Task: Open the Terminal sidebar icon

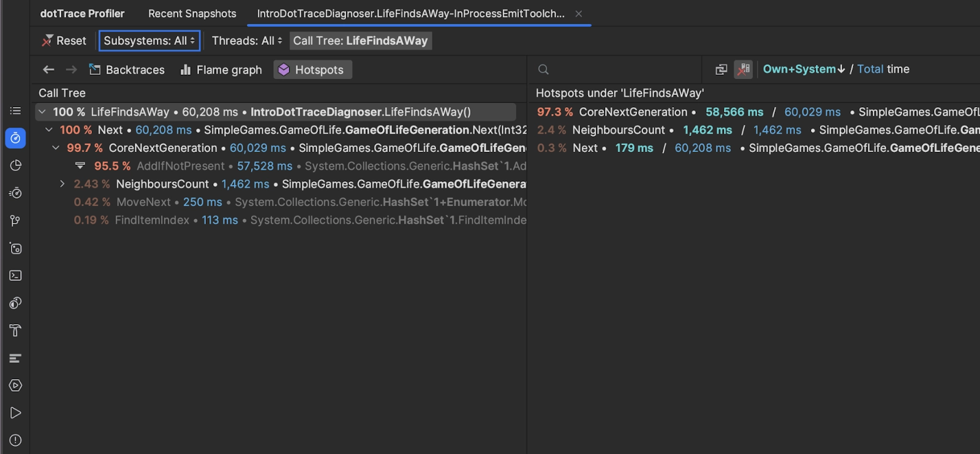Action: [15, 276]
